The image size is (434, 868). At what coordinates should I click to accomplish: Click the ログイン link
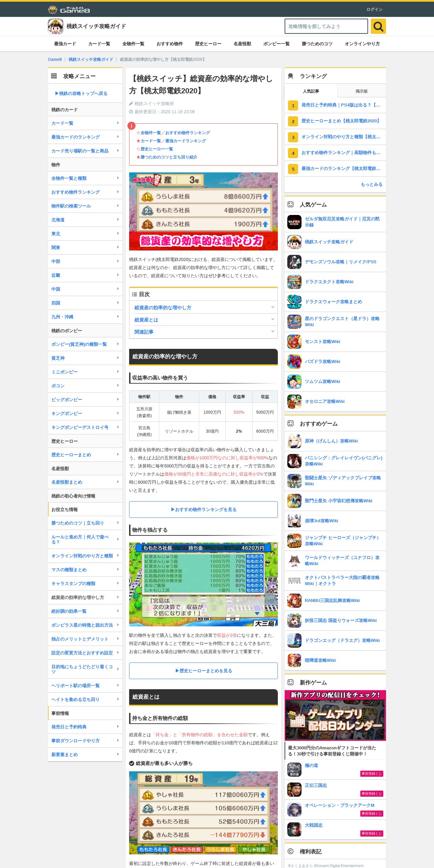[x=375, y=9]
